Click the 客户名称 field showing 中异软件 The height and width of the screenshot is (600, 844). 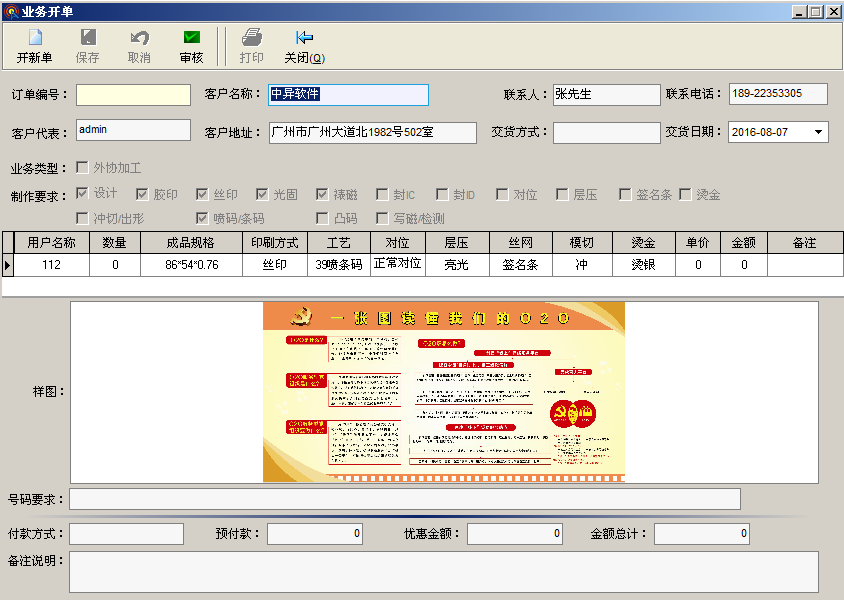tap(347, 95)
